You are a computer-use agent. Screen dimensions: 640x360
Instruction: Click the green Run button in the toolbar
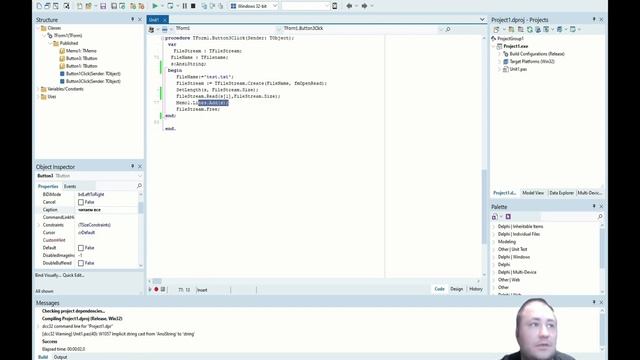coord(155,6)
